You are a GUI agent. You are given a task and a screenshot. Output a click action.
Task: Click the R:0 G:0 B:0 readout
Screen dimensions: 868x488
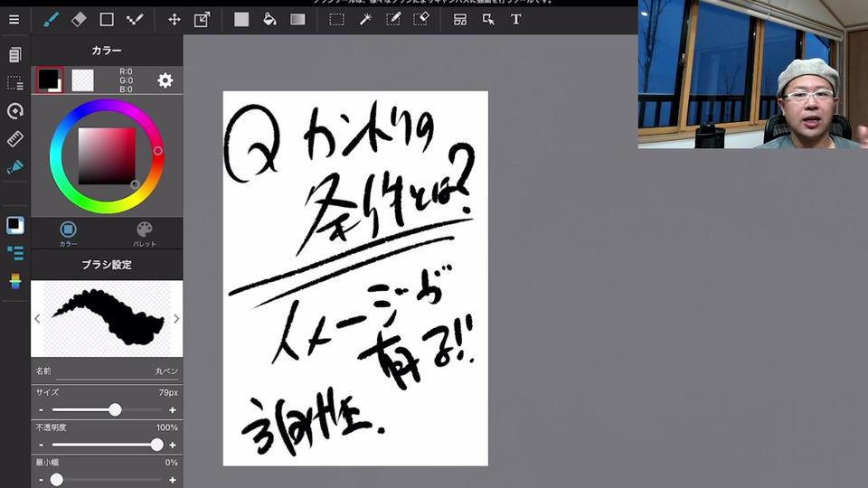coord(126,80)
